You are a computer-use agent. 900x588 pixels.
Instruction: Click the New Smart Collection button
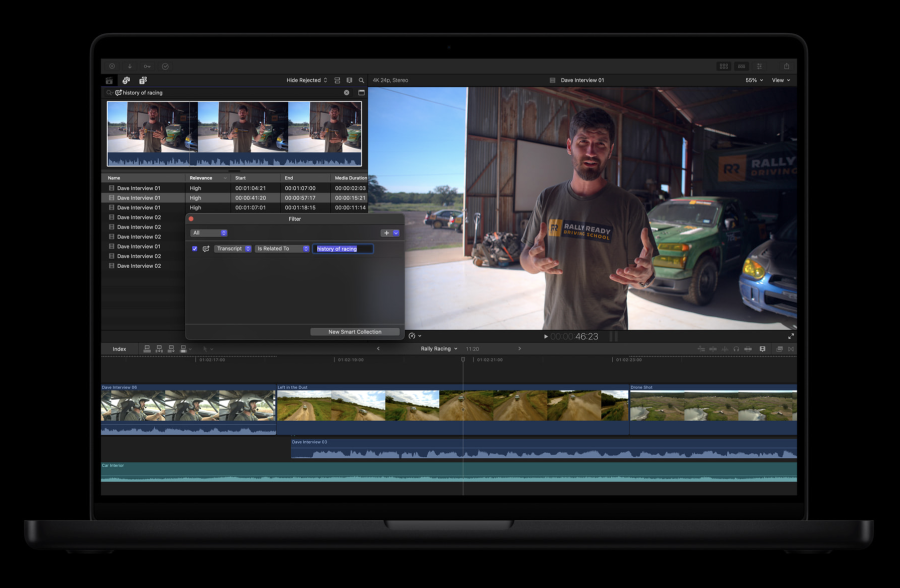point(353,331)
